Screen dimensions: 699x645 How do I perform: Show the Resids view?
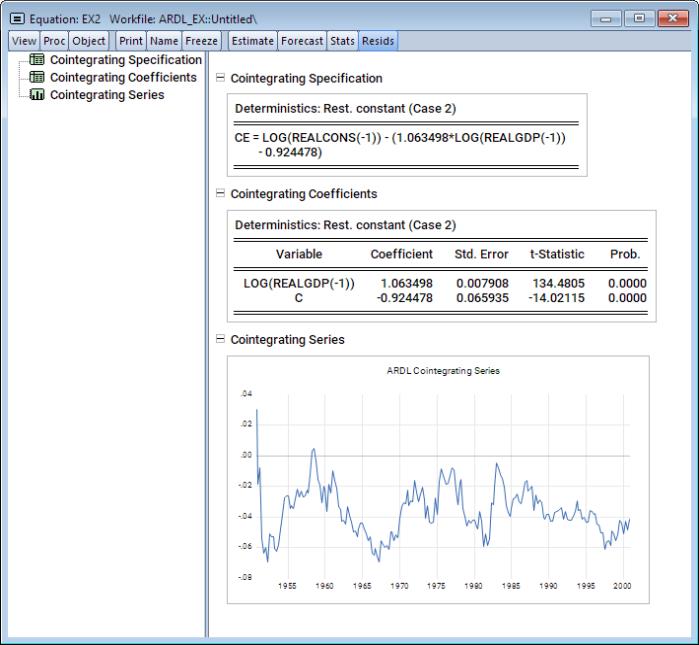coord(378,41)
